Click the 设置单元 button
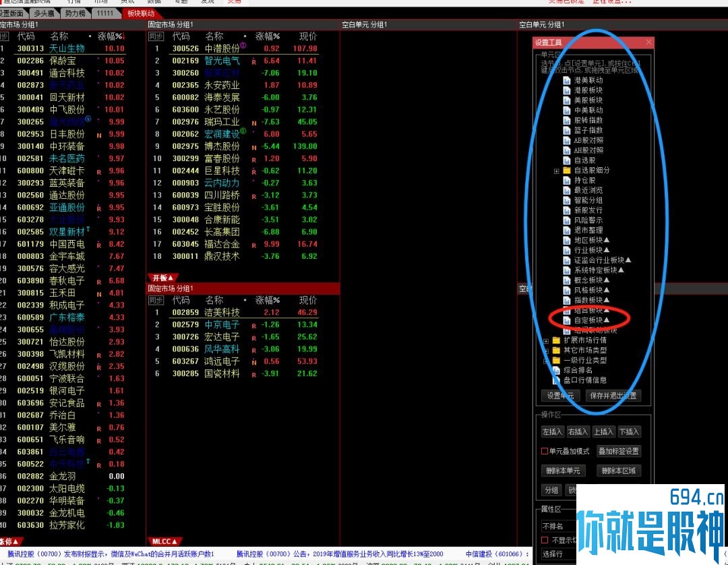 coord(560,396)
